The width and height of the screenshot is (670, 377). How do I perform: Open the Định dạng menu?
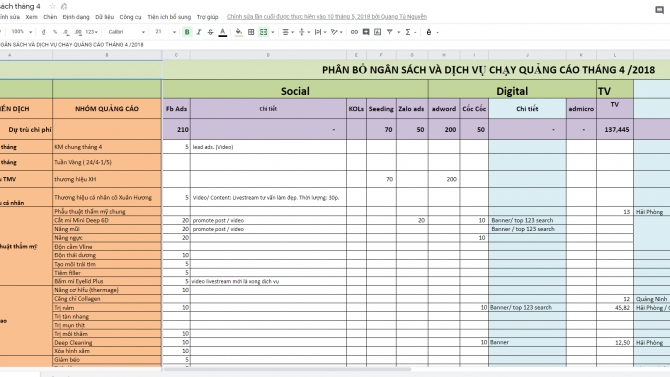point(76,17)
